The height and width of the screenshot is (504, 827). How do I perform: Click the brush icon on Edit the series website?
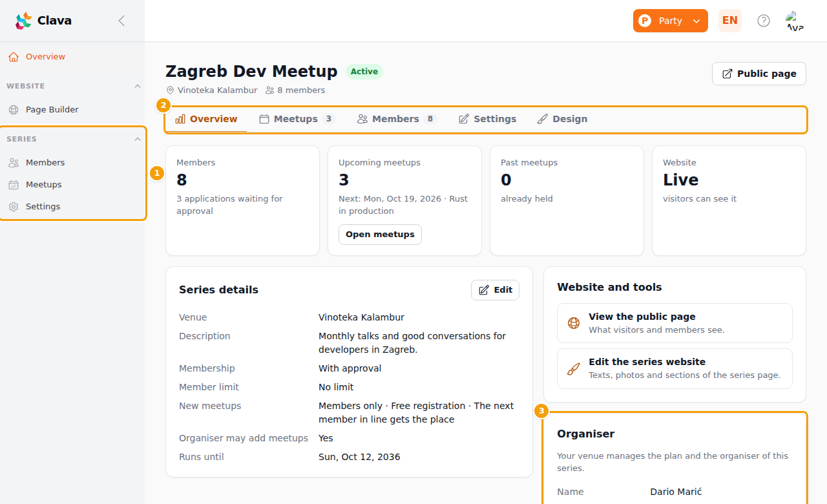[574, 368]
